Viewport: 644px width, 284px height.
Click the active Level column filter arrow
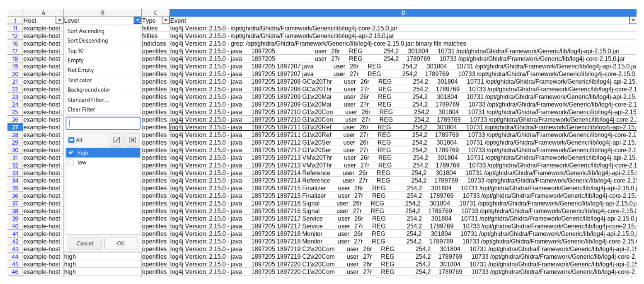tap(137, 20)
